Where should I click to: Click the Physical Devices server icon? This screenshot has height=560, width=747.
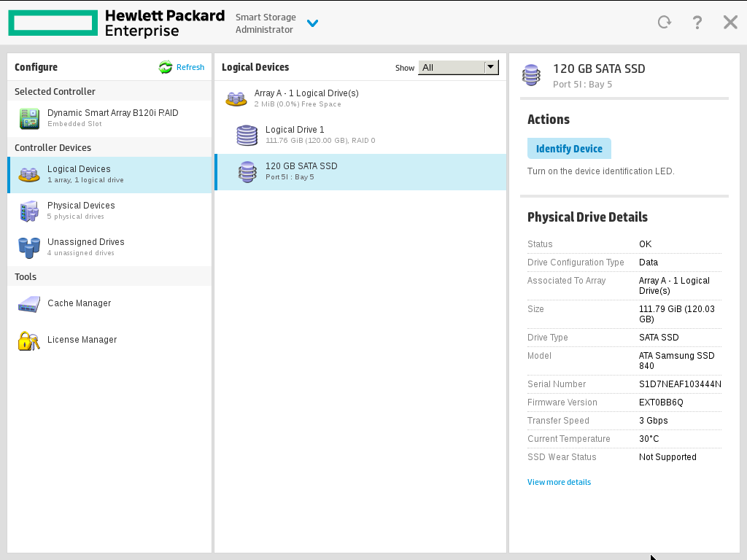(x=29, y=211)
